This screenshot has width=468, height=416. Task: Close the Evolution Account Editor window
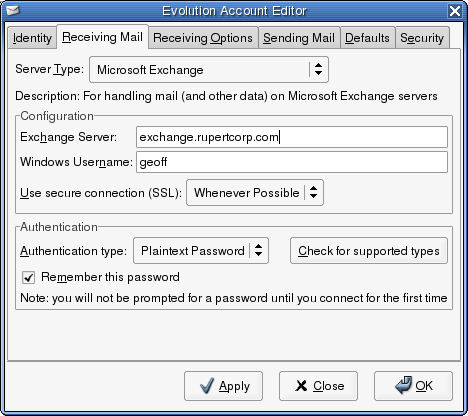[x=455, y=11]
